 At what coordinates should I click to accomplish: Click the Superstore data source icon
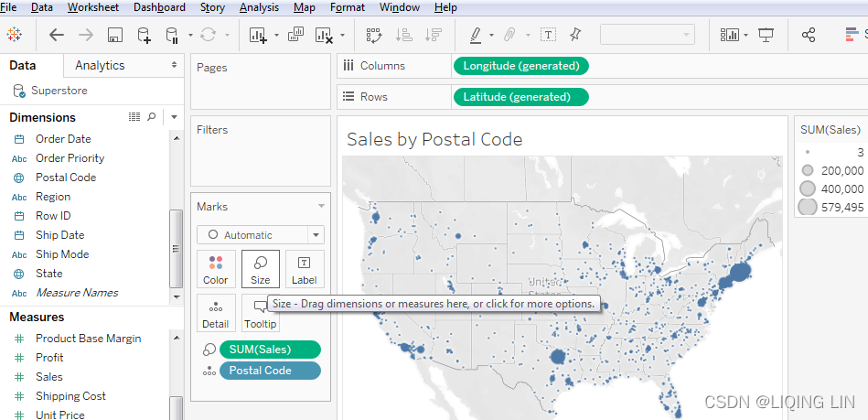pos(19,91)
